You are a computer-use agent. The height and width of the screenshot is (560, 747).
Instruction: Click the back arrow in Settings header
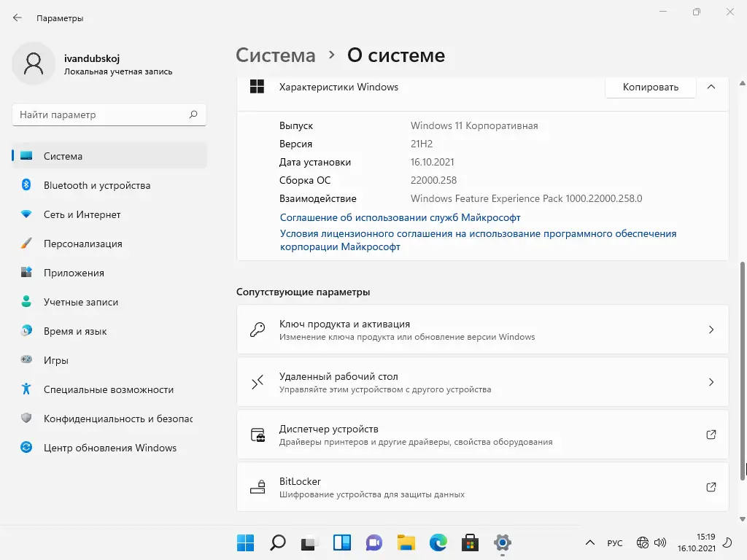pyautogui.click(x=18, y=17)
